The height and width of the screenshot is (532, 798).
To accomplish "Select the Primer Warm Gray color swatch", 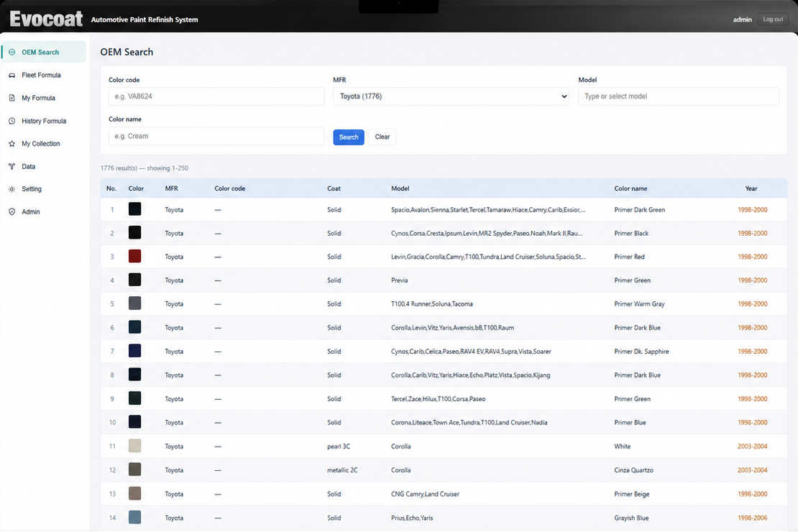I will 135,303.
